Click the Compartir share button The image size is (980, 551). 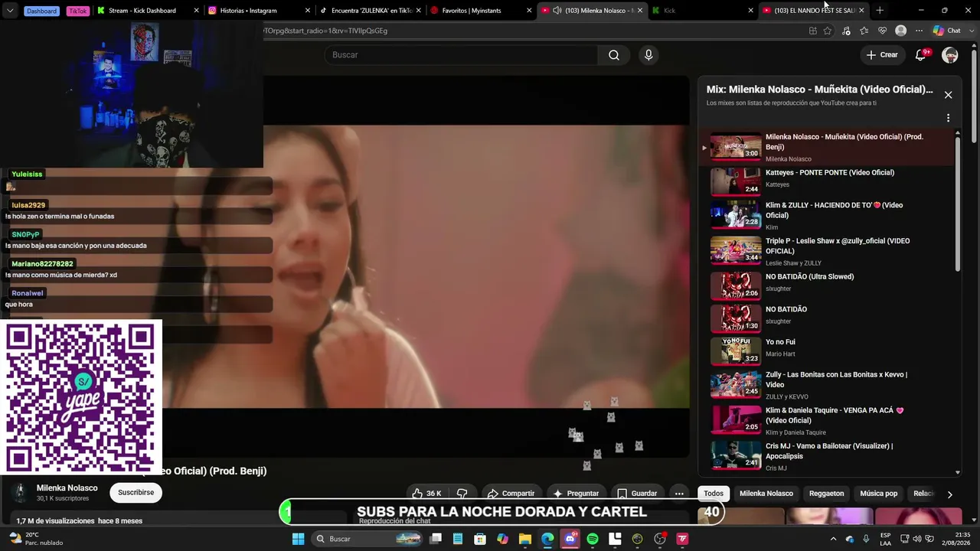[511, 494]
